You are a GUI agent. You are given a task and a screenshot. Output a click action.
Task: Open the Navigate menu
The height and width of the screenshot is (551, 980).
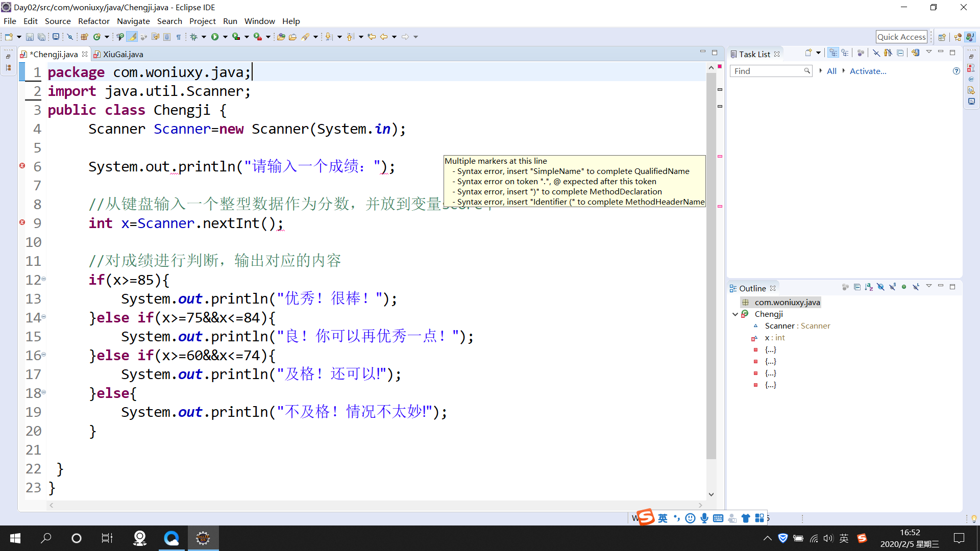[133, 21]
